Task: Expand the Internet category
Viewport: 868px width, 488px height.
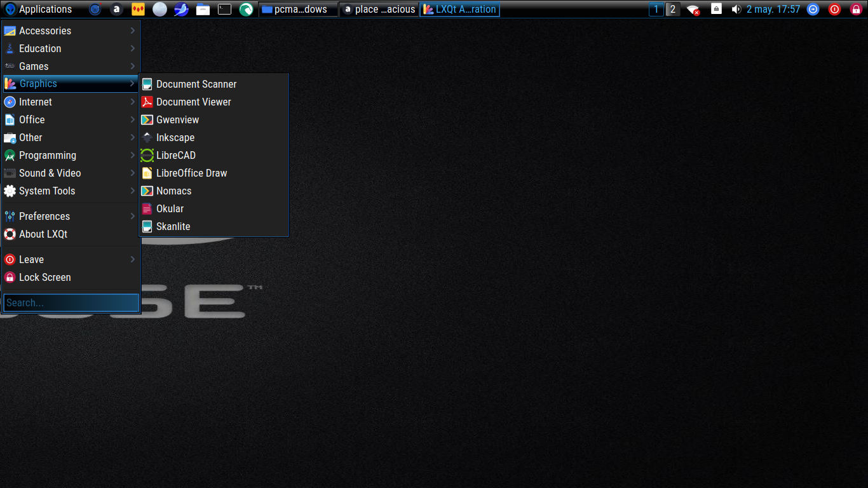Action: tap(71, 102)
